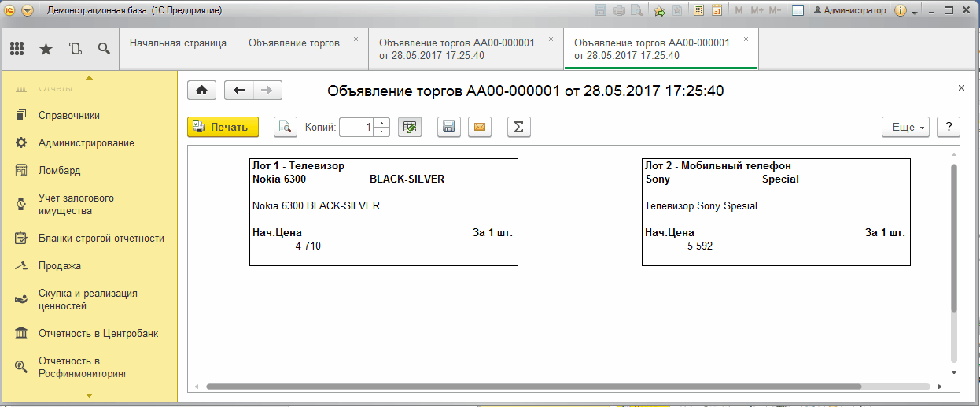Screen dimensions: 980x407
Task: Toggle the edit mode table-pencil icon
Action: [x=410, y=127]
